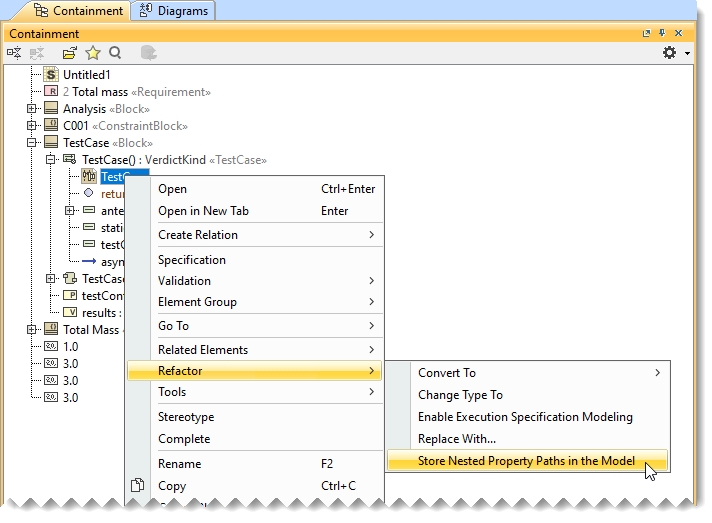Select the results tree item
Viewport: 712px width, 523px height.
click(98, 313)
